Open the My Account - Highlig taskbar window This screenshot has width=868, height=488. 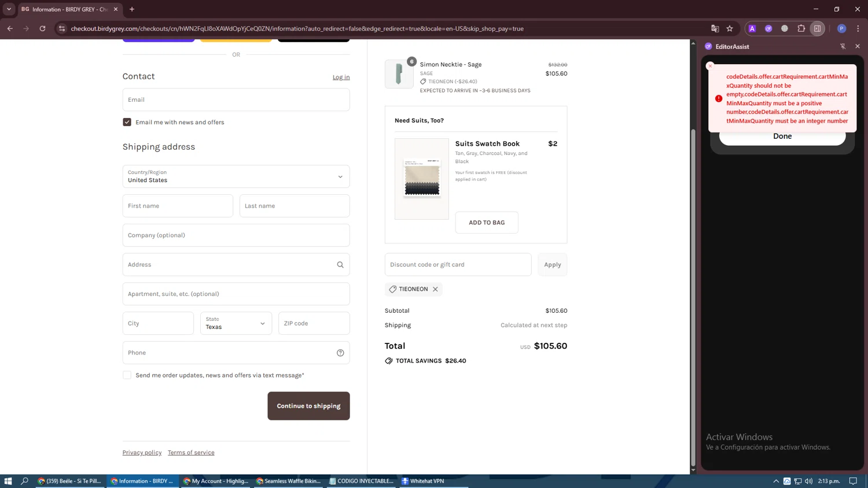tap(215, 481)
